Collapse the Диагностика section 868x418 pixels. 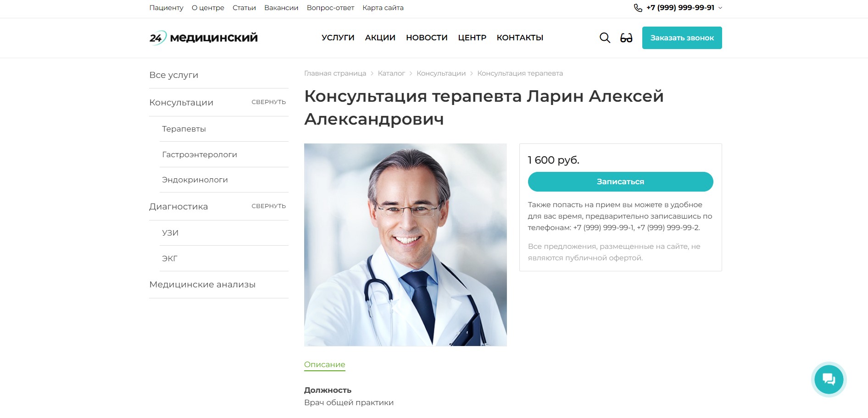click(x=268, y=206)
